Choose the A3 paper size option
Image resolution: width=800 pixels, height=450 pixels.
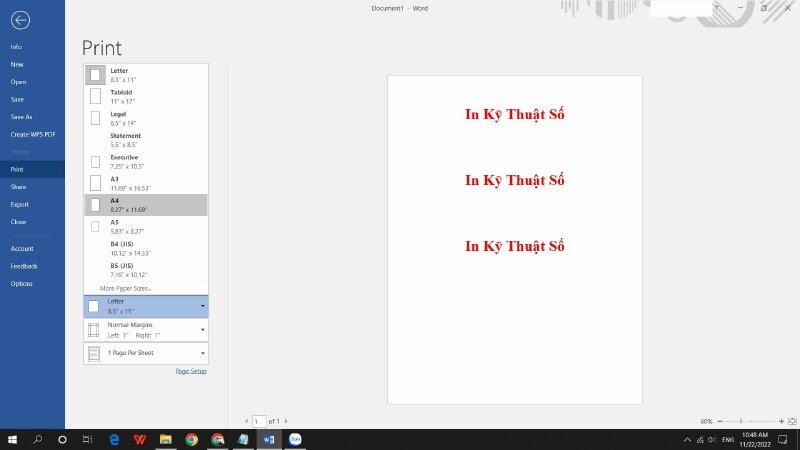point(146,183)
